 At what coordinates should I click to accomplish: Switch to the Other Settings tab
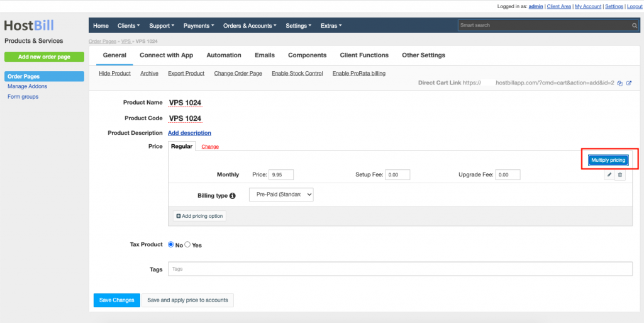pyautogui.click(x=423, y=55)
